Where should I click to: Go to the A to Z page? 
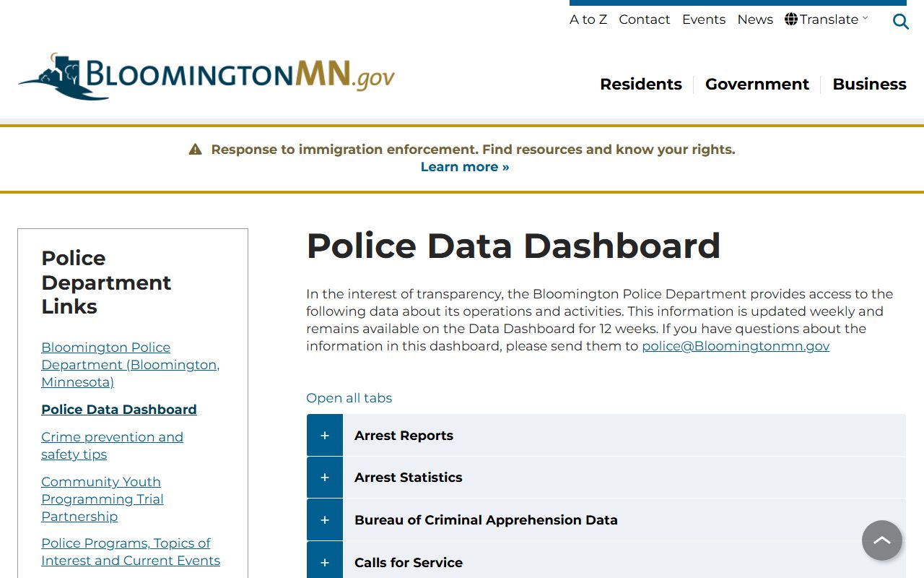[x=588, y=20]
